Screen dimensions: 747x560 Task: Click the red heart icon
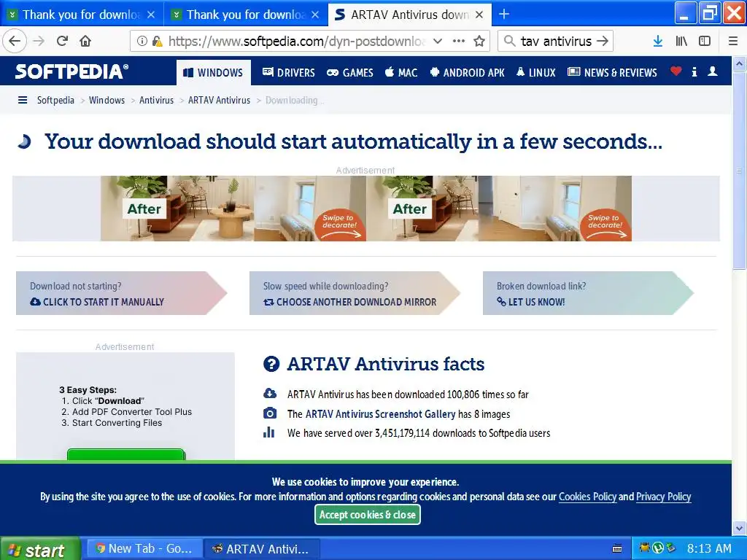676,71
